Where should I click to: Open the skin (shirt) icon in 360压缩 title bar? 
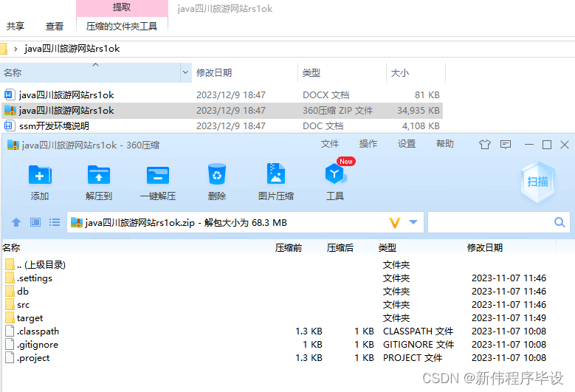pos(485,145)
